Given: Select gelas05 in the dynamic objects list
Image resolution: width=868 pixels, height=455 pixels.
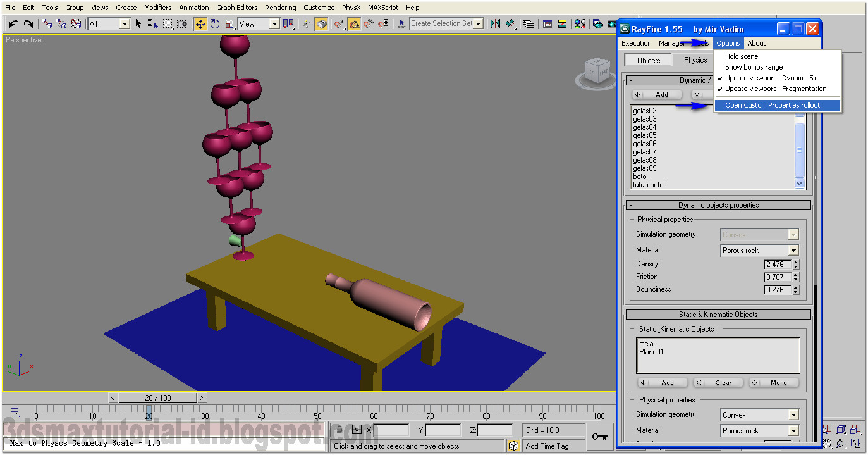Looking at the screenshot, I should coord(645,135).
